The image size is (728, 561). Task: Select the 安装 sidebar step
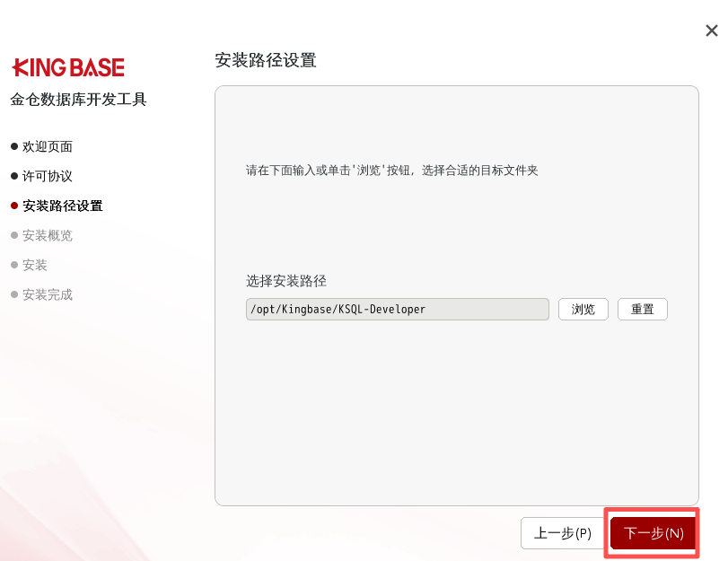point(35,265)
